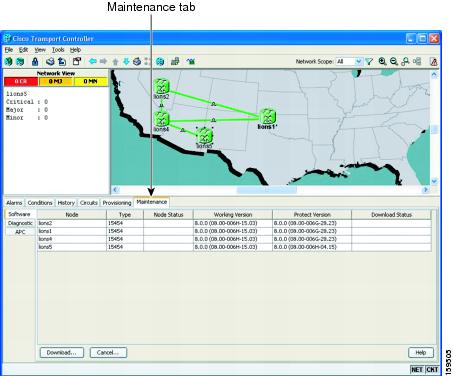Switch to the Provisioning tab
Viewport: 453px width, 376px height.
coord(117,203)
